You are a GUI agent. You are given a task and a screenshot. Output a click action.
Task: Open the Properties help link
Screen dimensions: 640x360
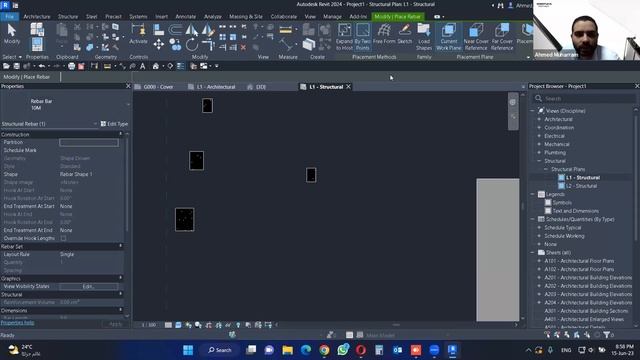point(17,323)
